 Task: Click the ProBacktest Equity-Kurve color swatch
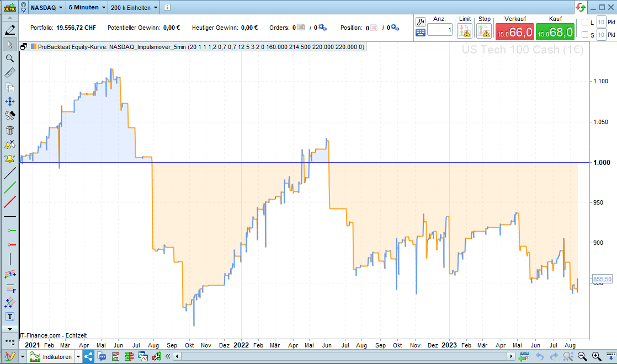click(x=34, y=47)
